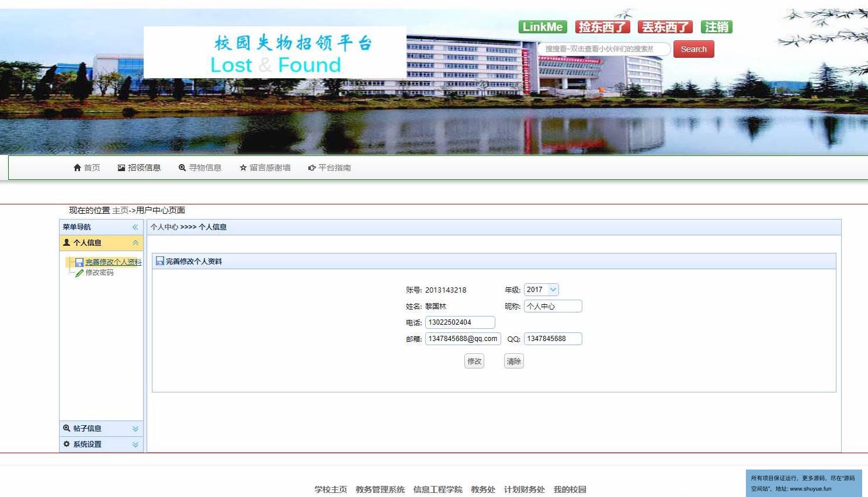Screen dimensions: 868x497
Task: Click the pencil icon beside 修改密码
Action: click(x=79, y=273)
